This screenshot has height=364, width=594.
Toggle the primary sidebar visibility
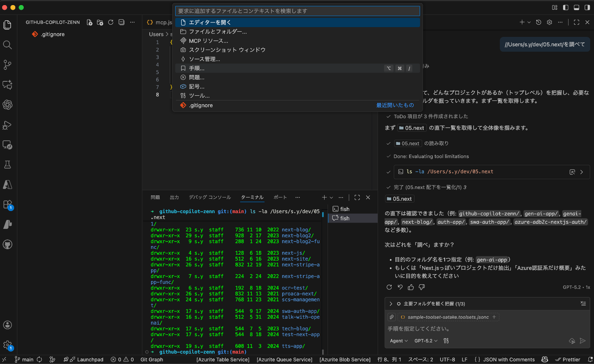566,8
